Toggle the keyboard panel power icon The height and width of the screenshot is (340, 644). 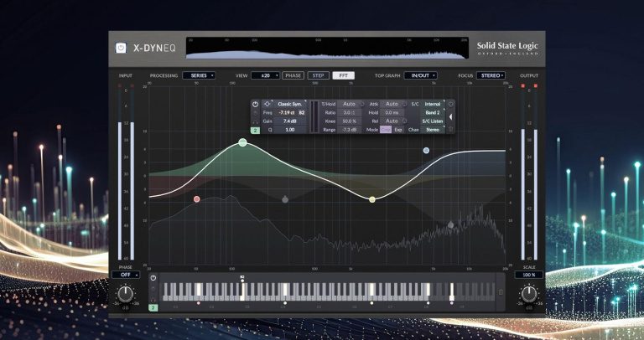(x=153, y=278)
